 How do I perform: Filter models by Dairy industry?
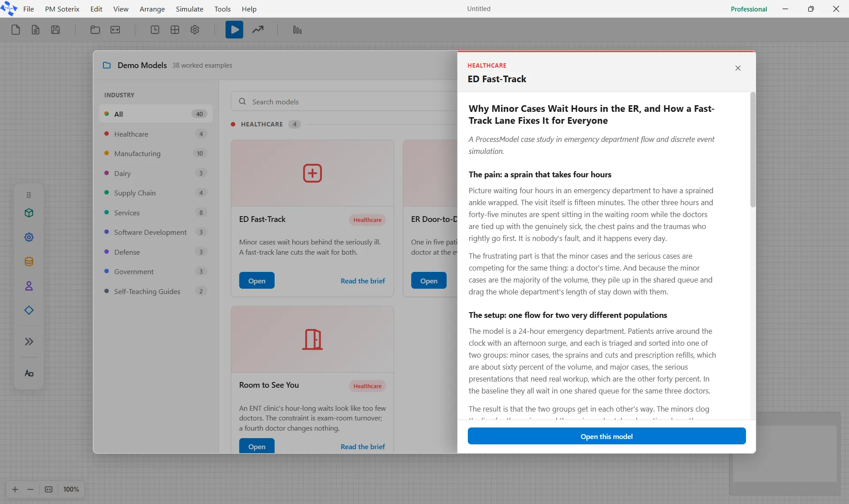[x=156, y=173]
